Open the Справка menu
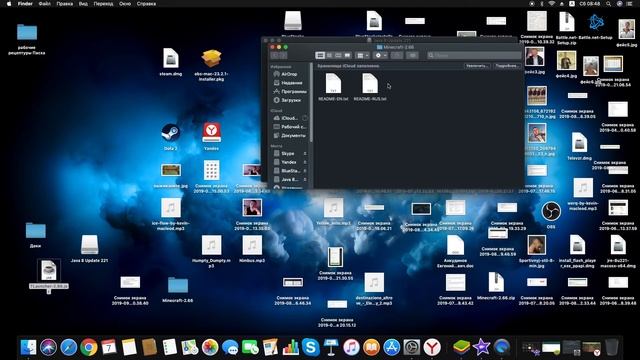The height and width of the screenshot is (360, 640). pyautogui.click(x=146, y=4)
